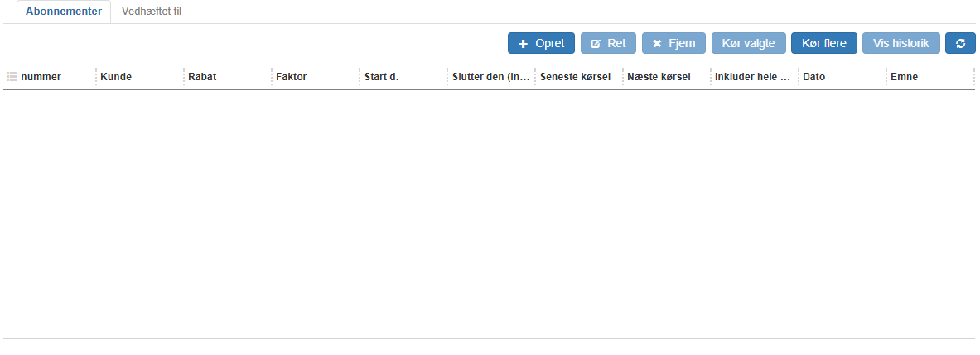Click the Kør flere button
Image resolution: width=980 pixels, height=355 pixels.
pos(824,43)
